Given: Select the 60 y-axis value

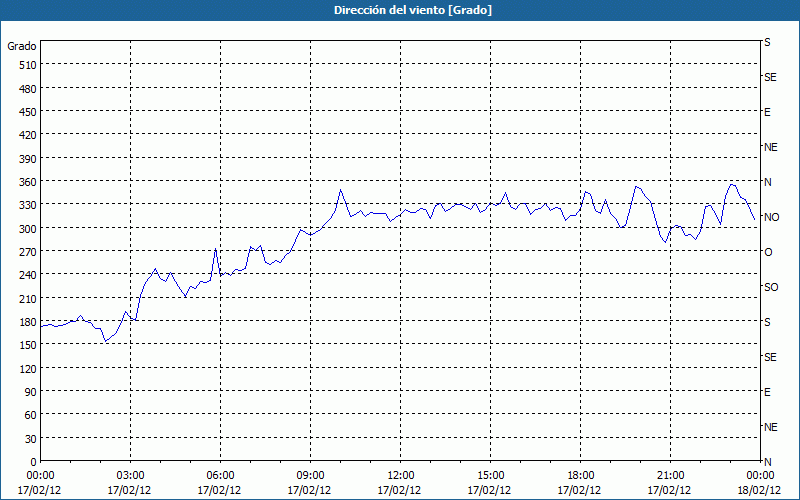Looking at the screenshot, I should click(31, 415).
